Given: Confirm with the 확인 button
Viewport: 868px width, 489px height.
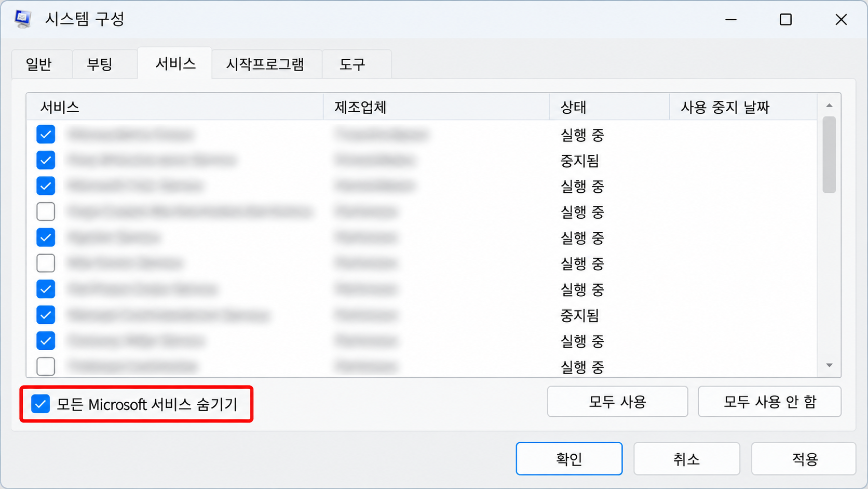Looking at the screenshot, I should pyautogui.click(x=569, y=459).
